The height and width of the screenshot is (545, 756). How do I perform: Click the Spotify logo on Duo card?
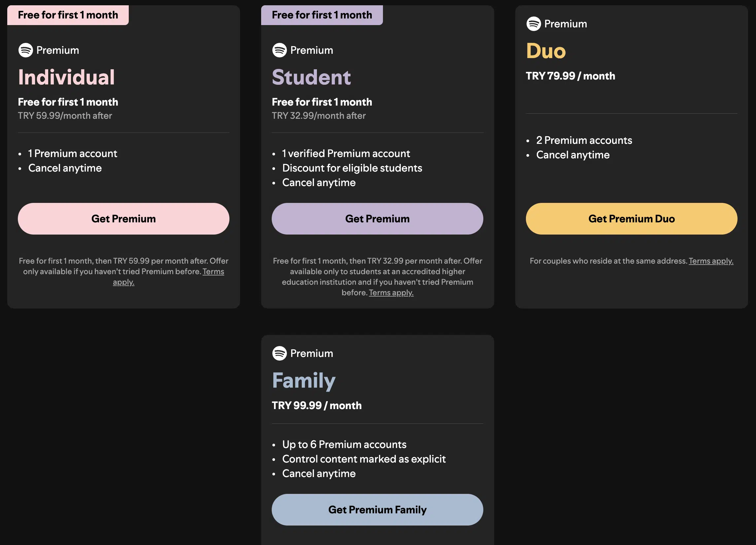click(x=533, y=24)
